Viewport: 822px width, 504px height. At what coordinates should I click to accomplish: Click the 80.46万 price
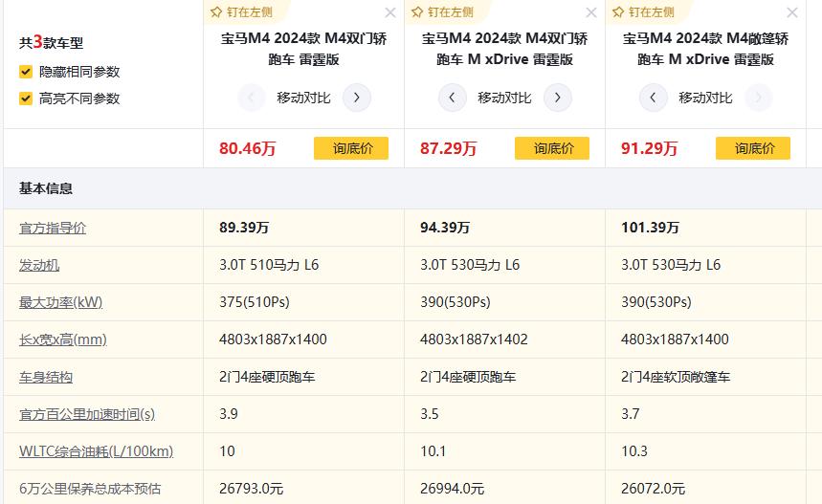pos(248,148)
